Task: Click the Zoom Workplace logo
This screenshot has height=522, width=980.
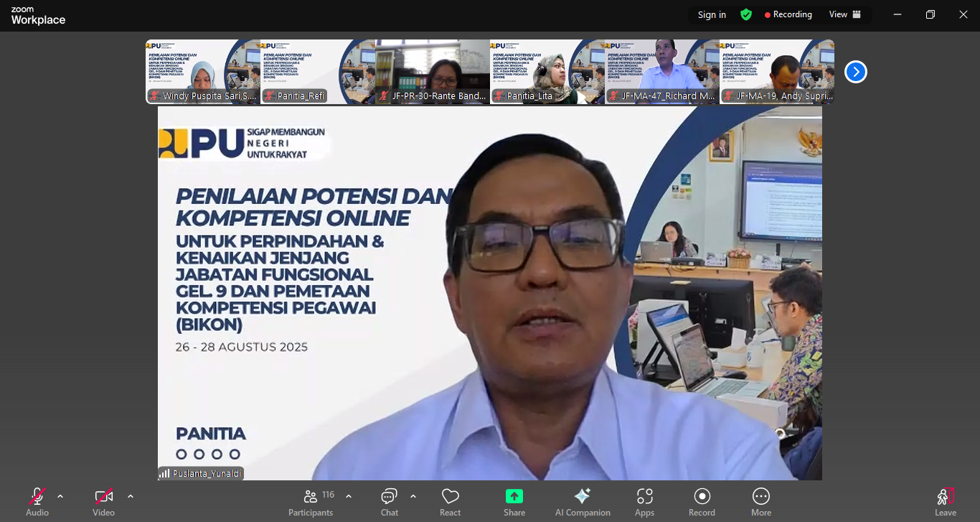Action: tap(38, 16)
